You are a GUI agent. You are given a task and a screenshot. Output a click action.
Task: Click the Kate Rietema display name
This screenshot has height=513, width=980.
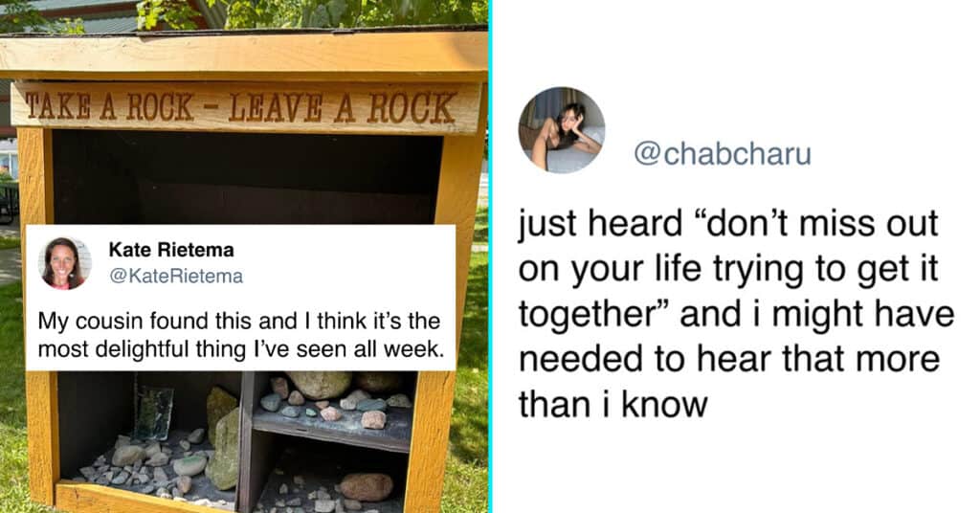click(171, 250)
